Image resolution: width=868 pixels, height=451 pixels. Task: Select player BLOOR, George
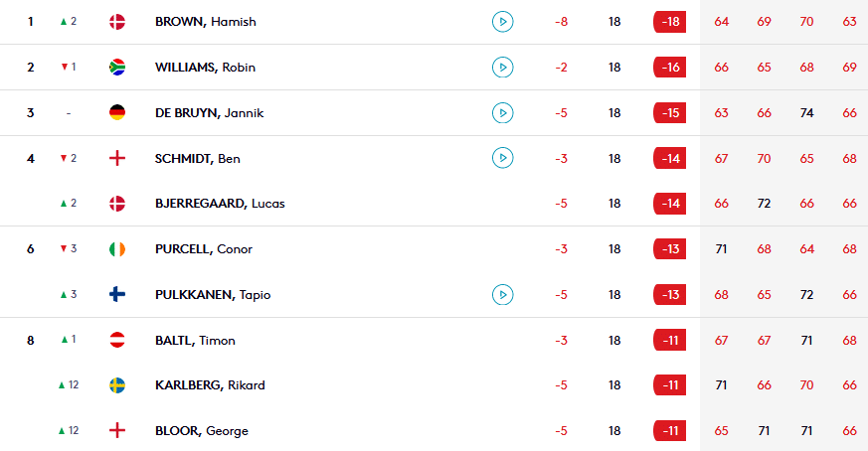point(202,430)
